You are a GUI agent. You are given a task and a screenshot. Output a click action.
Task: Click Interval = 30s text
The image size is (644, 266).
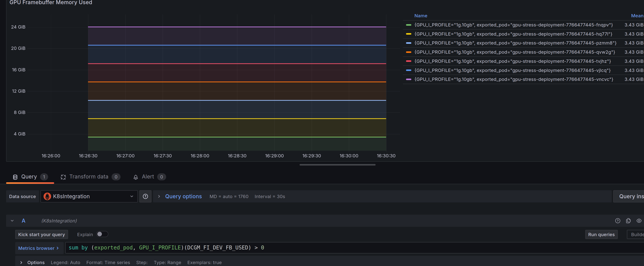coord(270,196)
